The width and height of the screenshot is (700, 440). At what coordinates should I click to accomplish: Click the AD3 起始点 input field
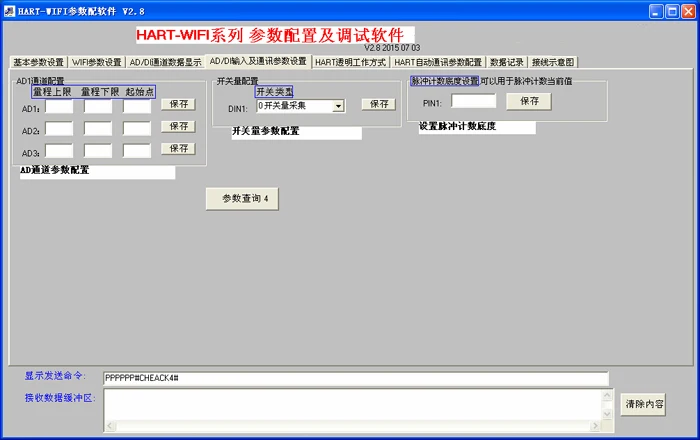137,151
